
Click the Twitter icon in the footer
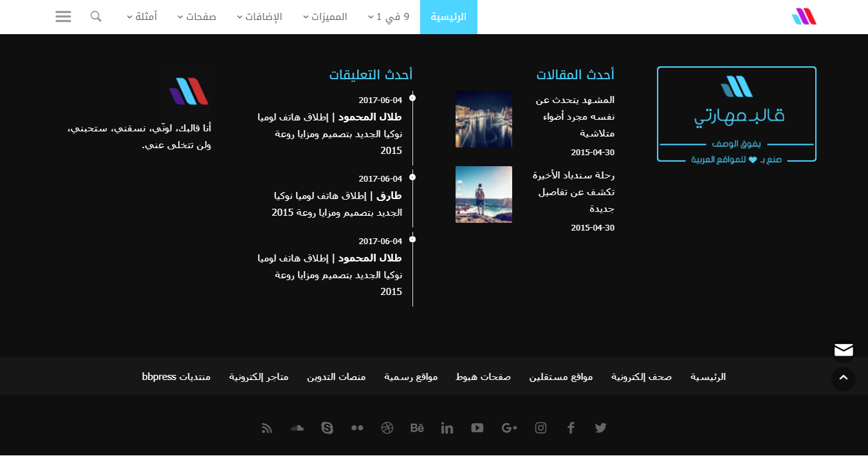tap(600, 428)
